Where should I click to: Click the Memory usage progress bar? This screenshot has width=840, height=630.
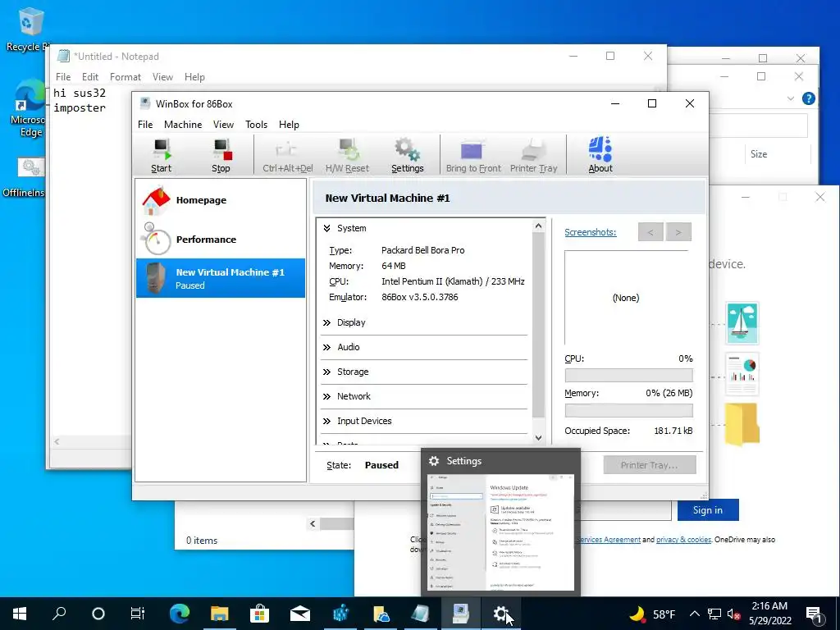(628, 410)
